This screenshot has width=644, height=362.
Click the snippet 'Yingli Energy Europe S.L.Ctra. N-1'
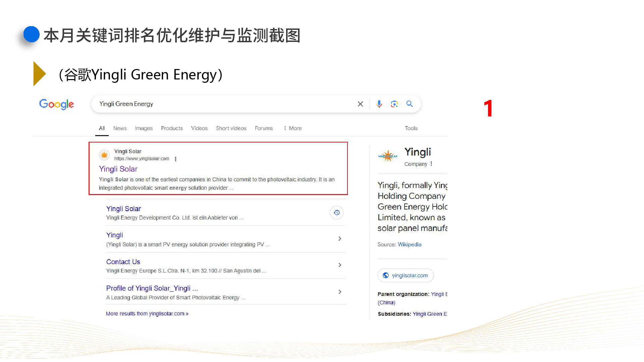(186, 271)
